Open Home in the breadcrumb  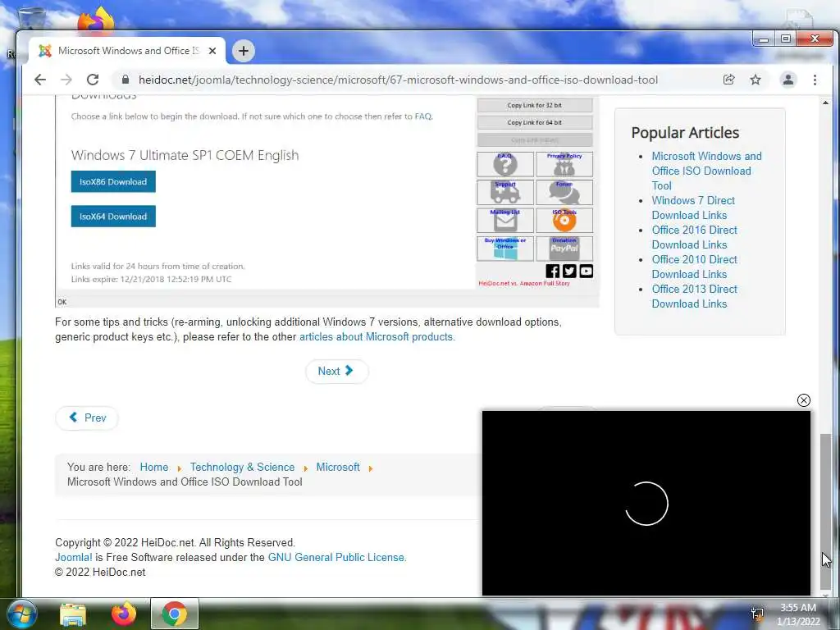153,467
